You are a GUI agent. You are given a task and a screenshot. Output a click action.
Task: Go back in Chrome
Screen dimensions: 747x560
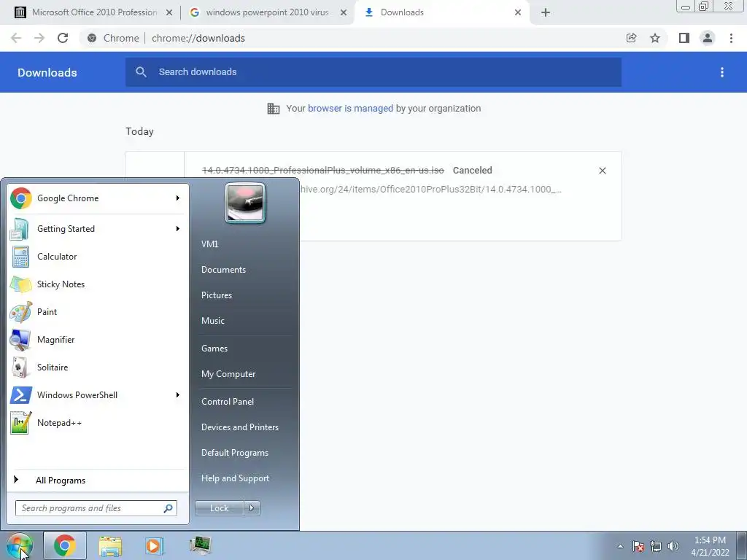(x=16, y=38)
